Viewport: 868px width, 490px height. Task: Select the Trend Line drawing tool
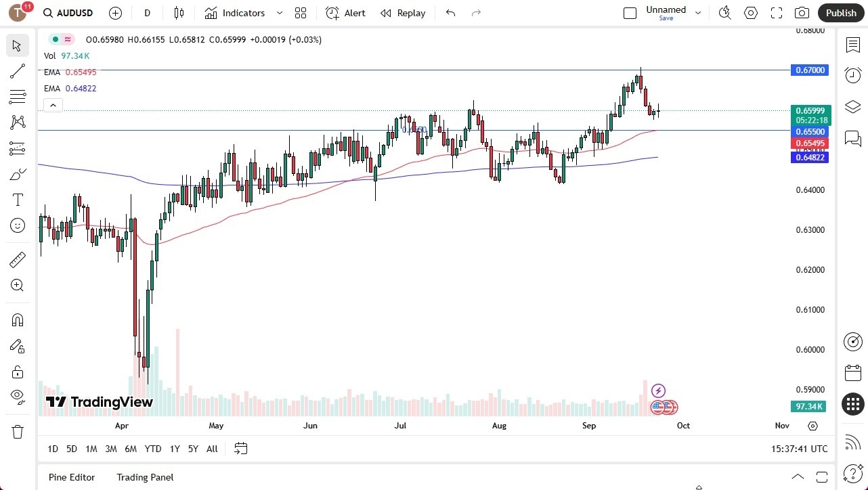click(17, 71)
